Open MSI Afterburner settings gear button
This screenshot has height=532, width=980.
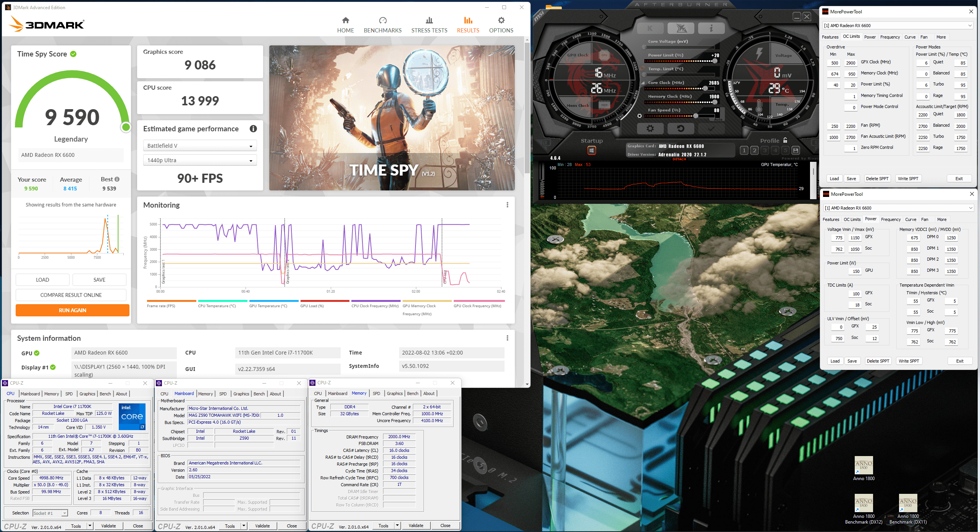click(650, 129)
